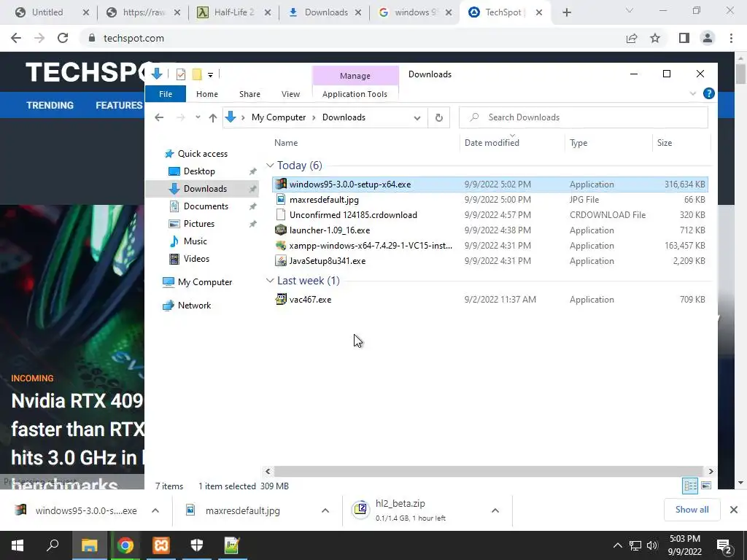Open My Computer in navigation pane
Image resolution: width=747 pixels, height=560 pixels.
205,282
